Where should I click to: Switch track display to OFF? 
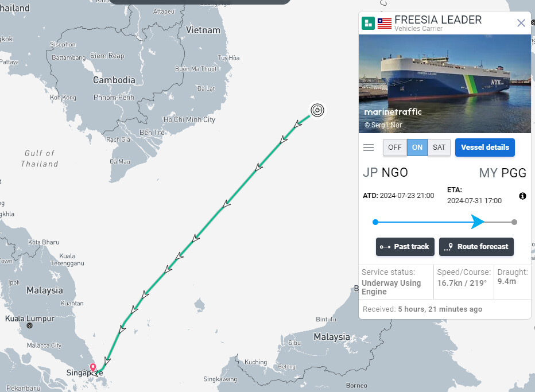pos(395,148)
